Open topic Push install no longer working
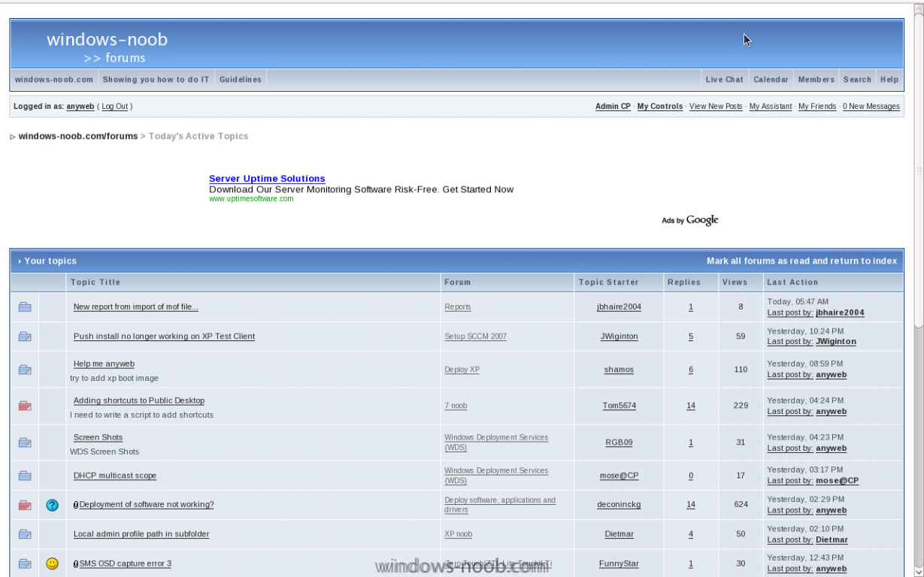This screenshot has width=924, height=577. [164, 337]
